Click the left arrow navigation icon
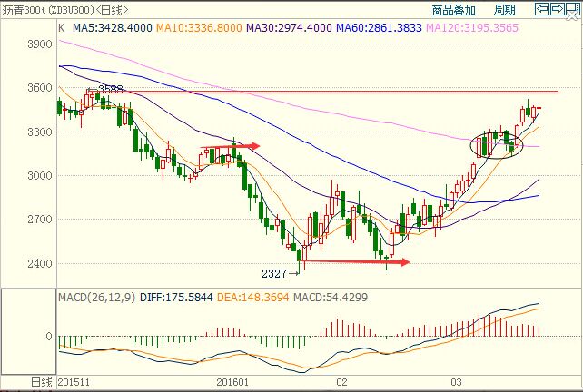 click(541, 10)
